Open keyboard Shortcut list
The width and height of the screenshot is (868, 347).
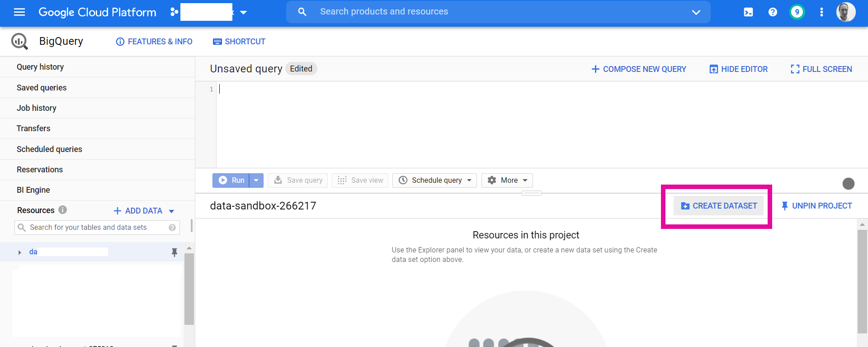(239, 42)
